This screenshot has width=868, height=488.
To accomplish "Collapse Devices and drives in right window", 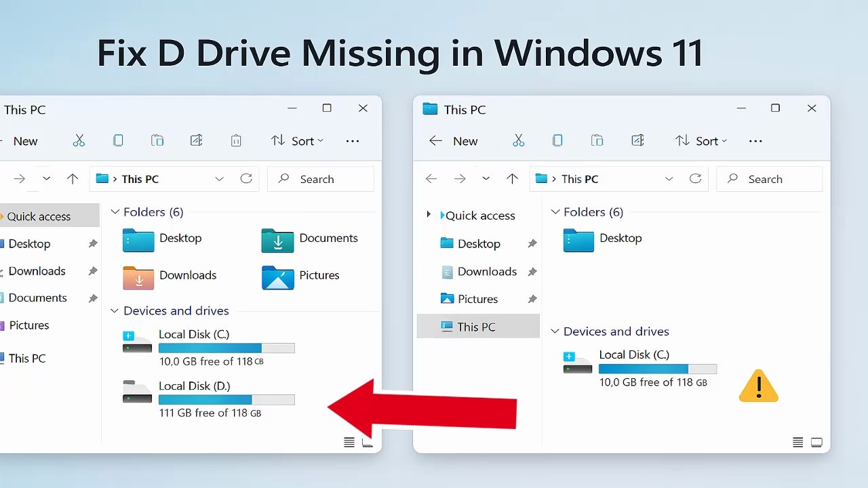I will [555, 331].
